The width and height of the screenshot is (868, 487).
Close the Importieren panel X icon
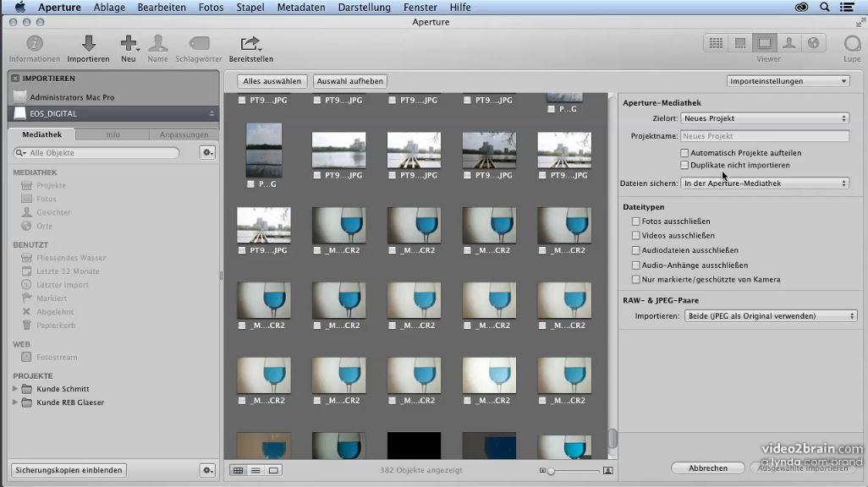click(15, 79)
